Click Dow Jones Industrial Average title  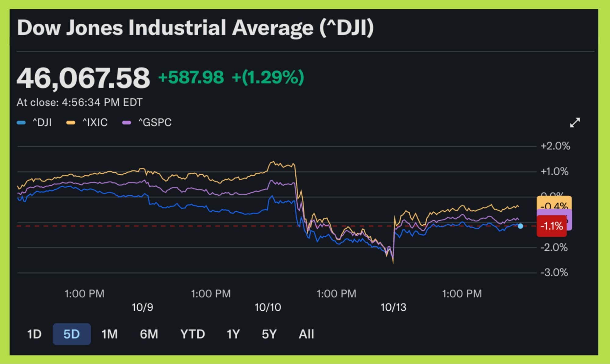(195, 28)
